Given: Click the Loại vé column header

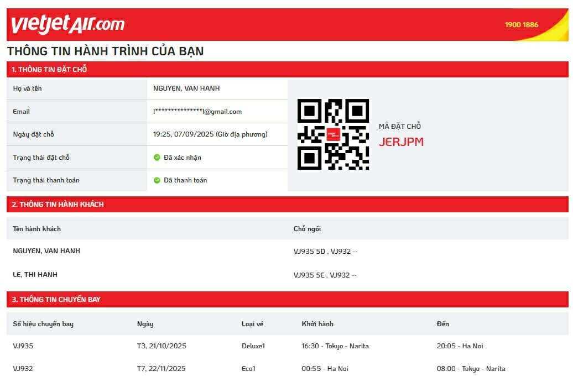Looking at the screenshot, I should [x=252, y=324].
